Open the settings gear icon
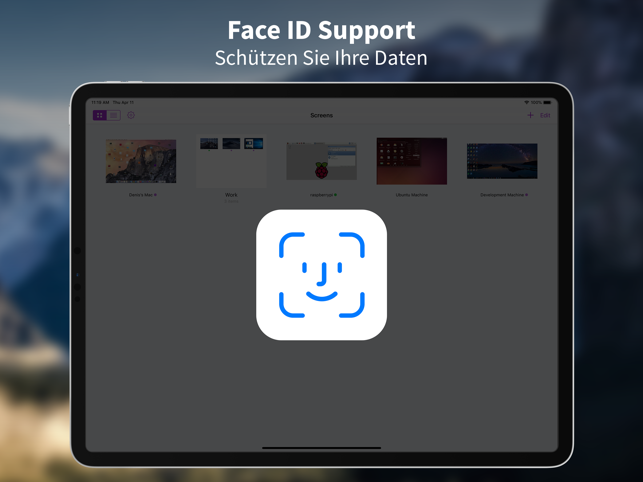 tap(131, 115)
